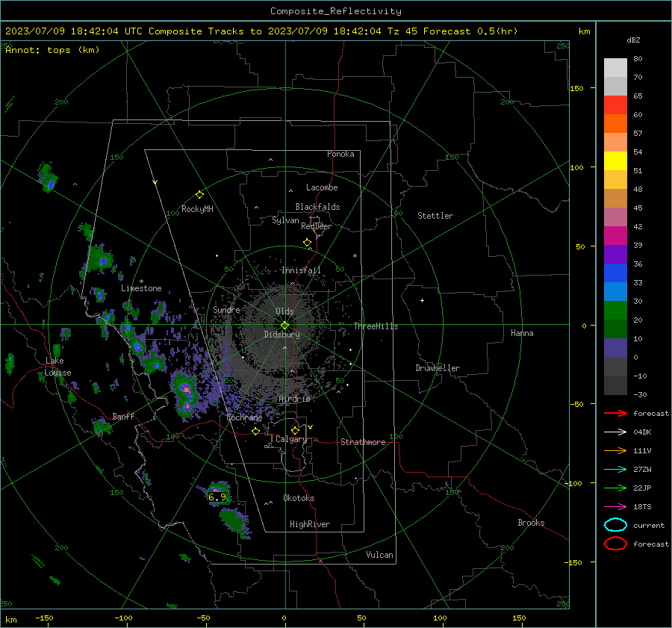The width and height of the screenshot is (672, 628).
Task: Click the yellow diamond marker above Calgary label
Action: coord(295,430)
